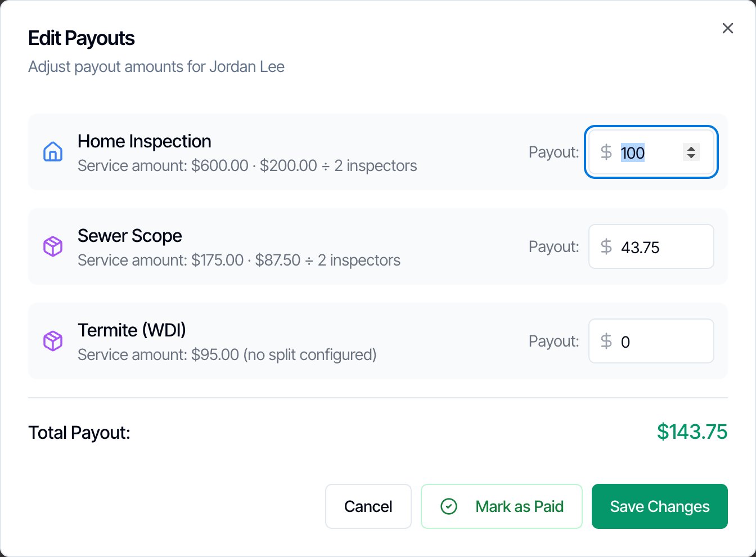This screenshot has height=557, width=756.
Task: Save Changes to the payouts
Action: 660,506
